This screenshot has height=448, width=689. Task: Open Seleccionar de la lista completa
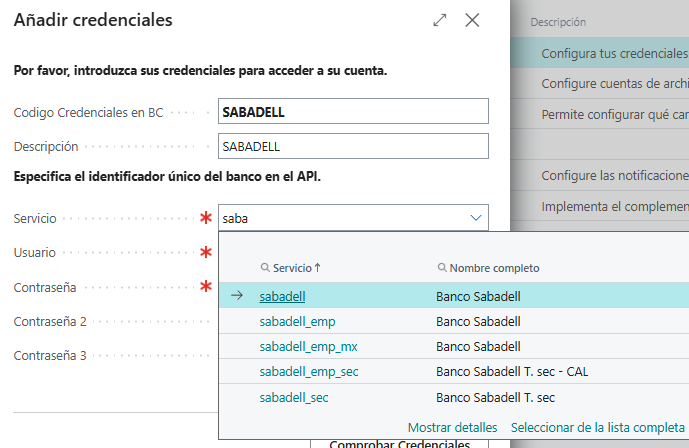coord(597,427)
